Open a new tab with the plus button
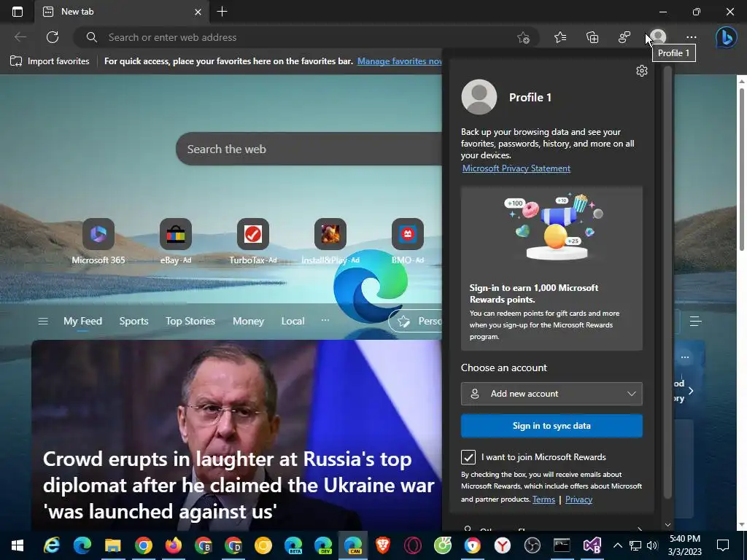This screenshot has height=560, width=747. tap(222, 12)
